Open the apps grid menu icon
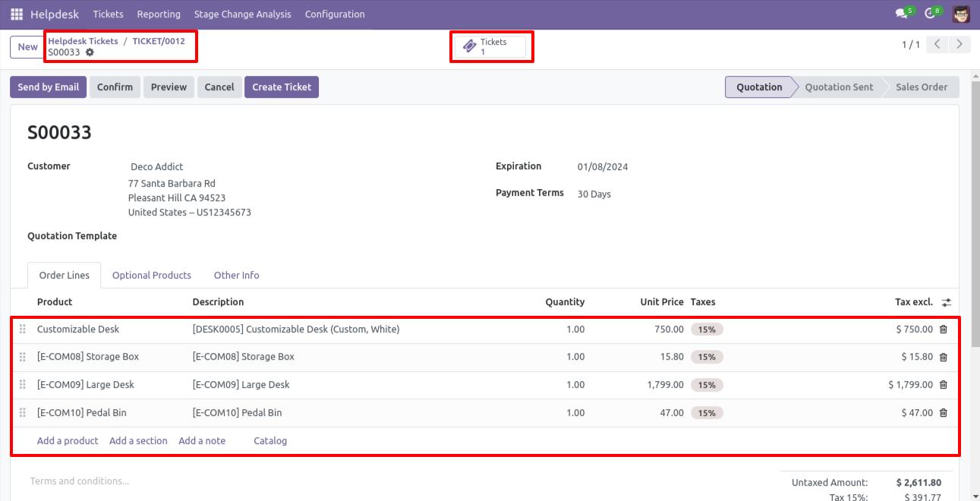This screenshot has width=980, height=501. pos(17,14)
